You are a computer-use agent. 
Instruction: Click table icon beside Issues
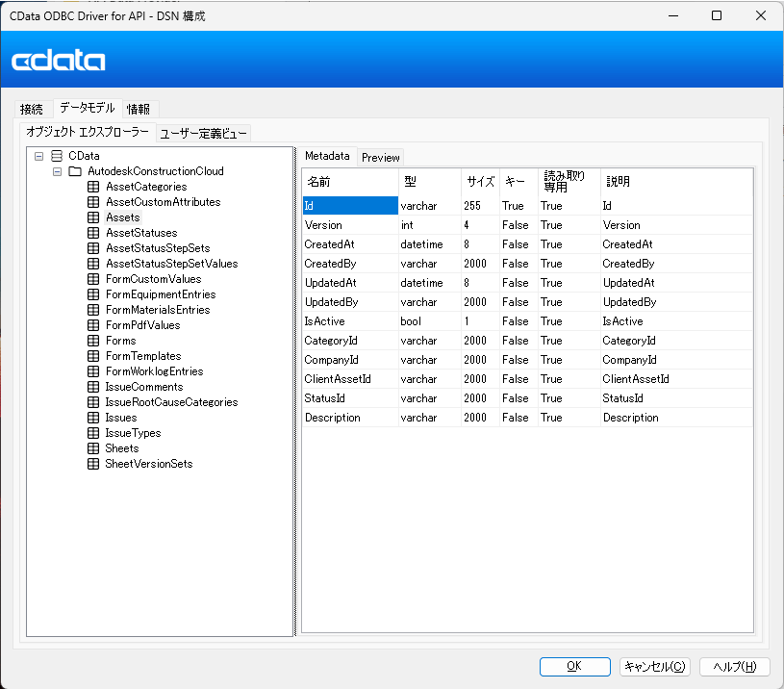pos(93,418)
